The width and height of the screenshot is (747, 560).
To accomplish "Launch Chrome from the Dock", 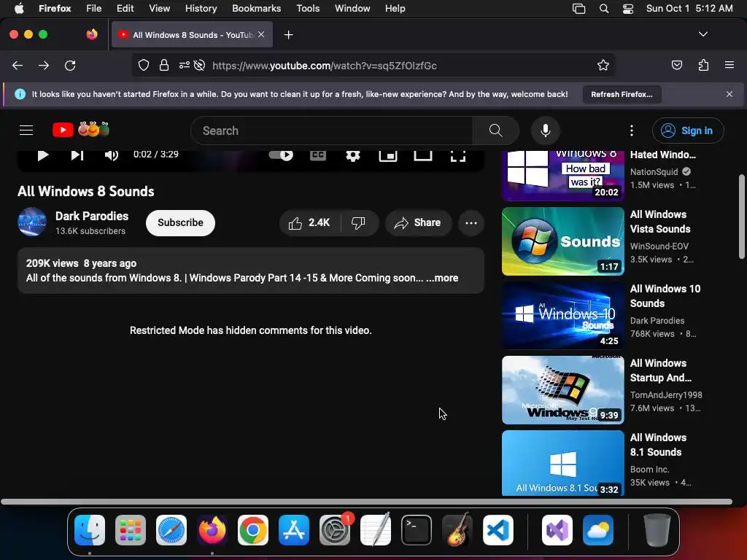I will coord(252,530).
